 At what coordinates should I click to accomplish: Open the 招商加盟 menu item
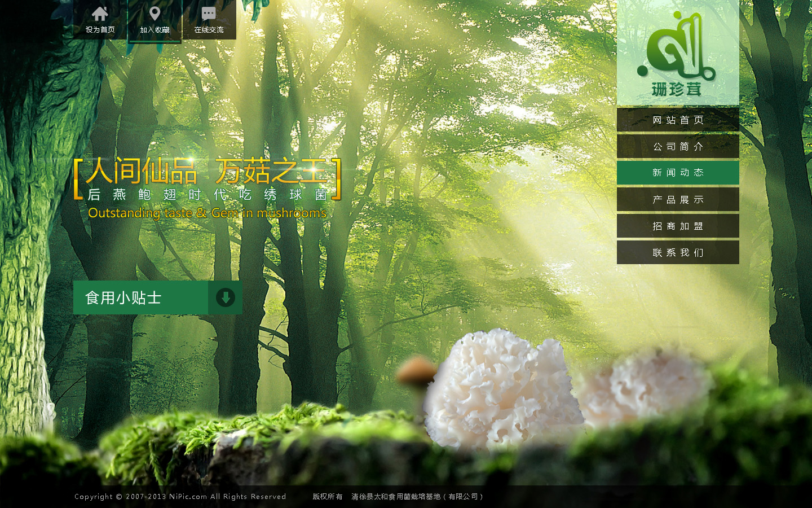point(678,226)
